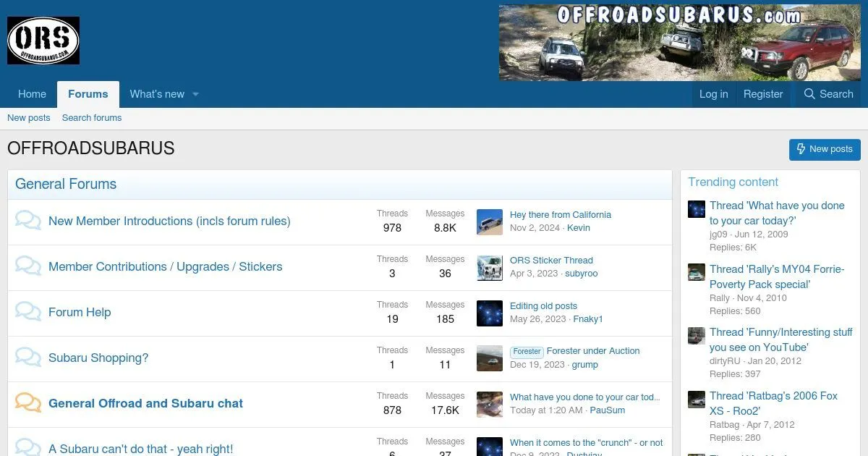Image resolution: width=868 pixels, height=456 pixels.
Task: Open the Editing old posts thread
Action: click(x=543, y=306)
